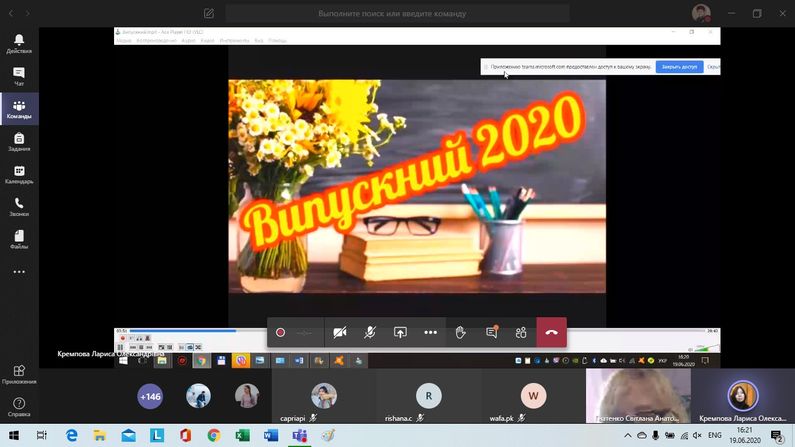Open the profile avatar in the title bar
Image resolution: width=795 pixels, height=447 pixels.
701,13
